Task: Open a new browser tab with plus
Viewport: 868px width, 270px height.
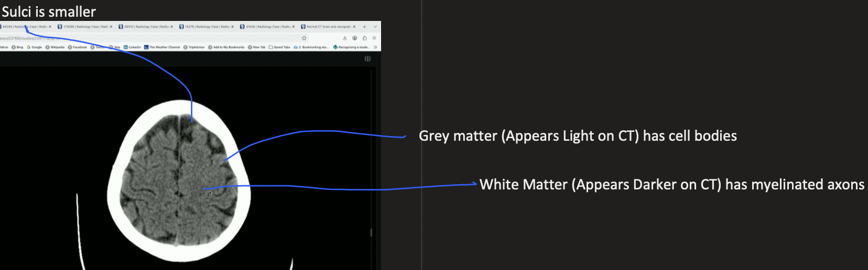Action: click(x=364, y=27)
